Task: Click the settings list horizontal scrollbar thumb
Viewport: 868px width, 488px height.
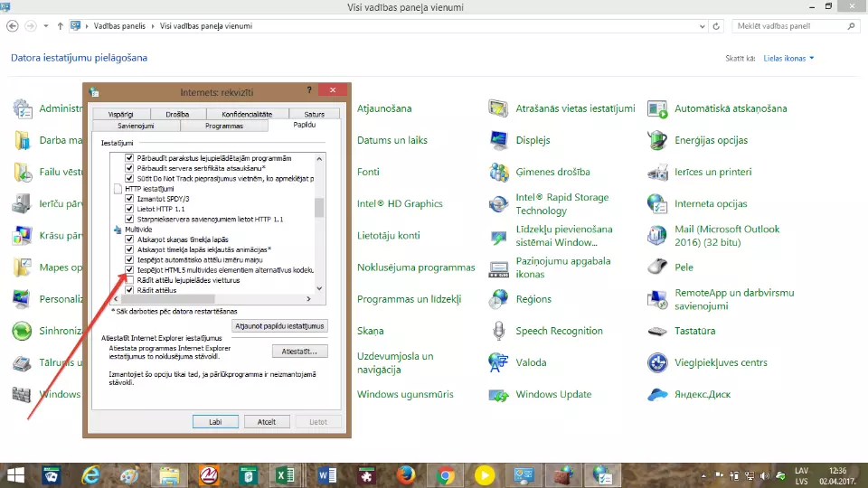Action: (x=168, y=299)
